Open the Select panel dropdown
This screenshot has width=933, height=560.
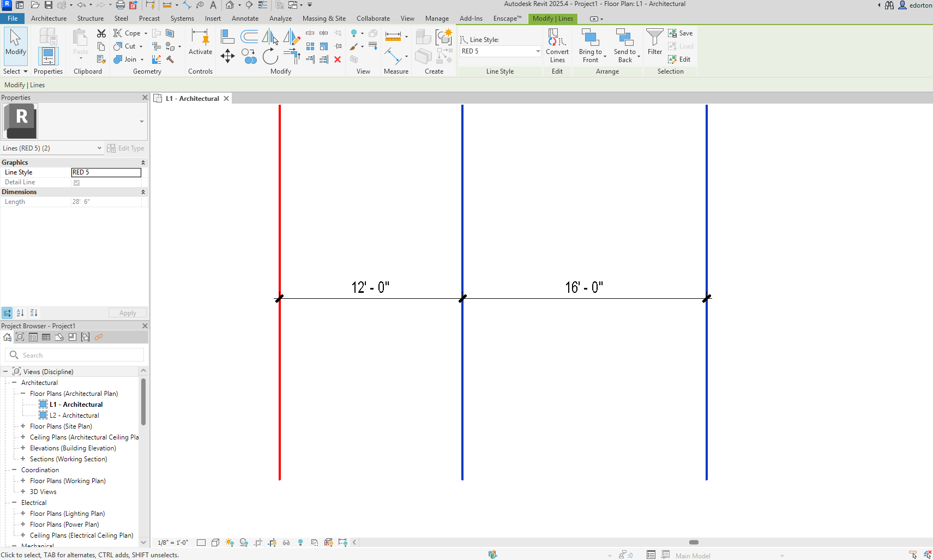(15, 71)
